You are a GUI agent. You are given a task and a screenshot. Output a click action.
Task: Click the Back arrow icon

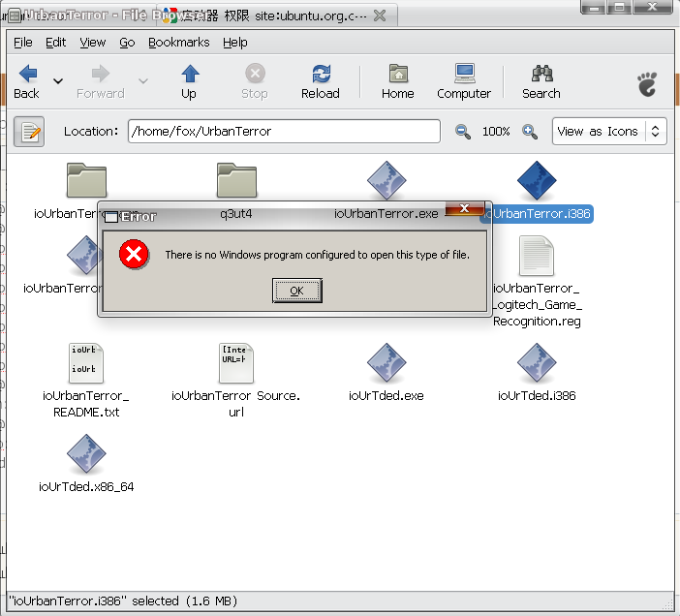pyautogui.click(x=28, y=74)
